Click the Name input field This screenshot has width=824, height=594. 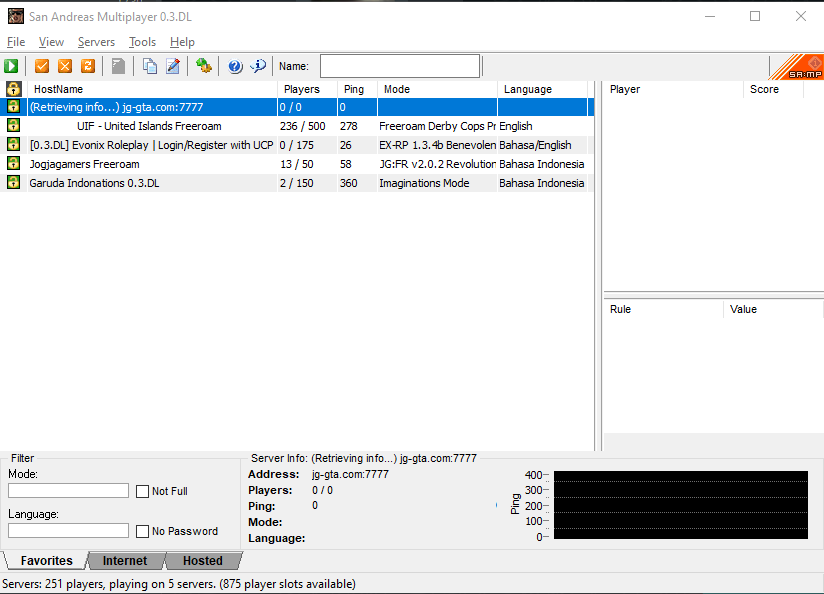click(400, 66)
